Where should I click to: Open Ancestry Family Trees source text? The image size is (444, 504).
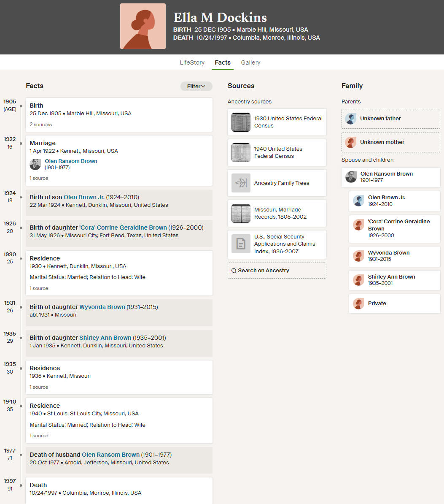[x=282, y=183]
